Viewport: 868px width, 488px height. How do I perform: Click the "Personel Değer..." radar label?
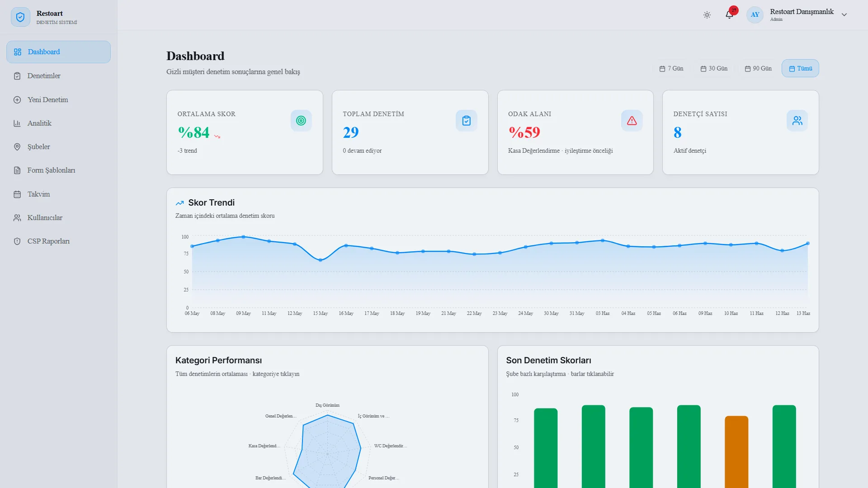click(x=384, y=478)
